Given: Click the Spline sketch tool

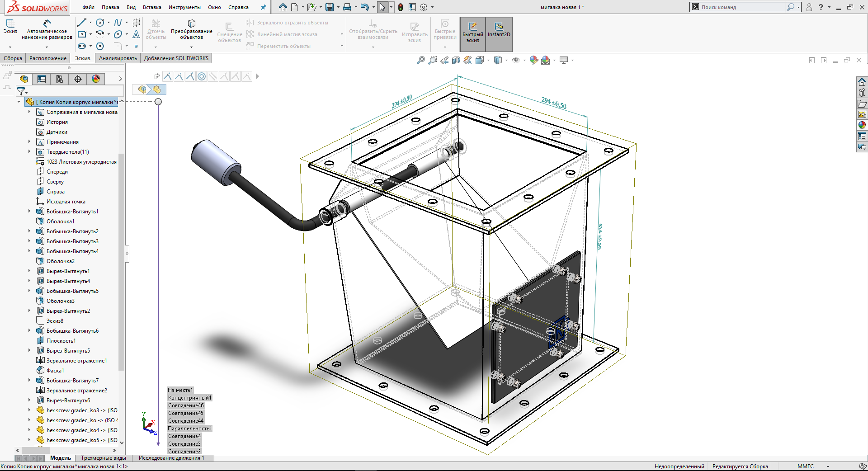Looking at the screenshot, I should (118, 23).
